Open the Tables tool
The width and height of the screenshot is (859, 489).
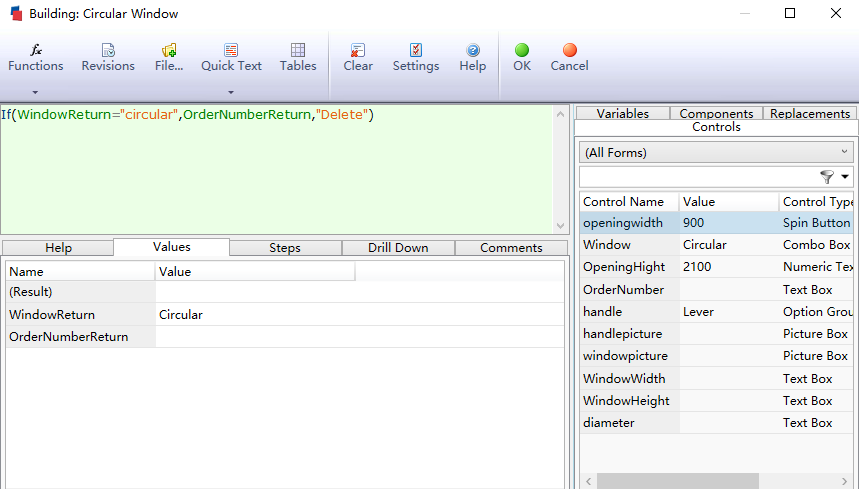tap(298, 50)
